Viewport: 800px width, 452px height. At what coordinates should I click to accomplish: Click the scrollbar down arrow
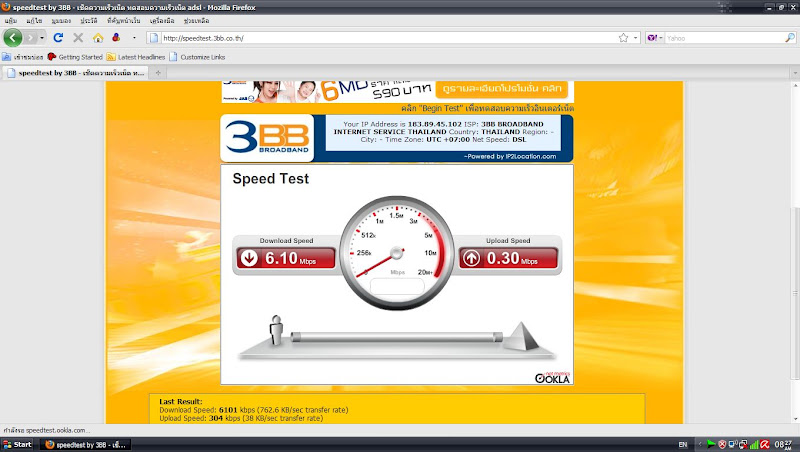[x=795, y=419]
